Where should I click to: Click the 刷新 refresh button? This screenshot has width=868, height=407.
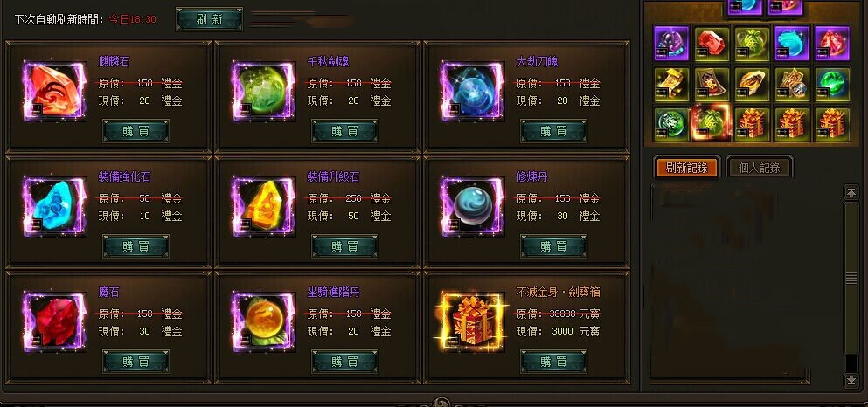[209, 19]
